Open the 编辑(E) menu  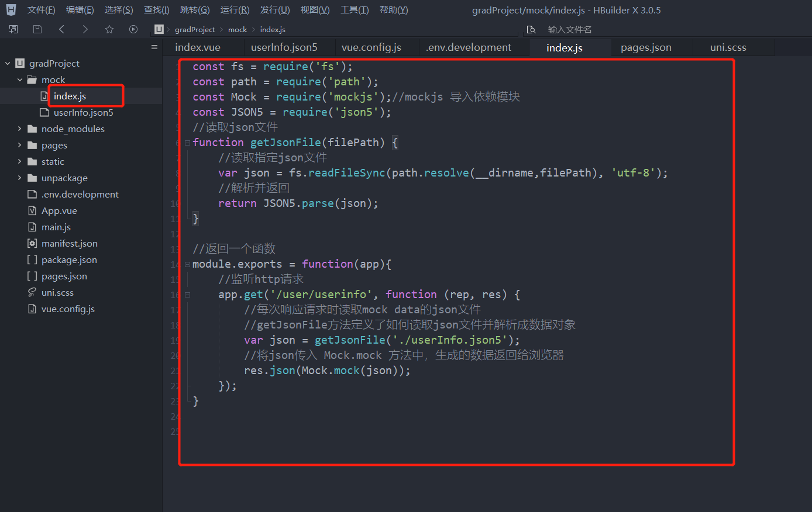pos(80,10)
